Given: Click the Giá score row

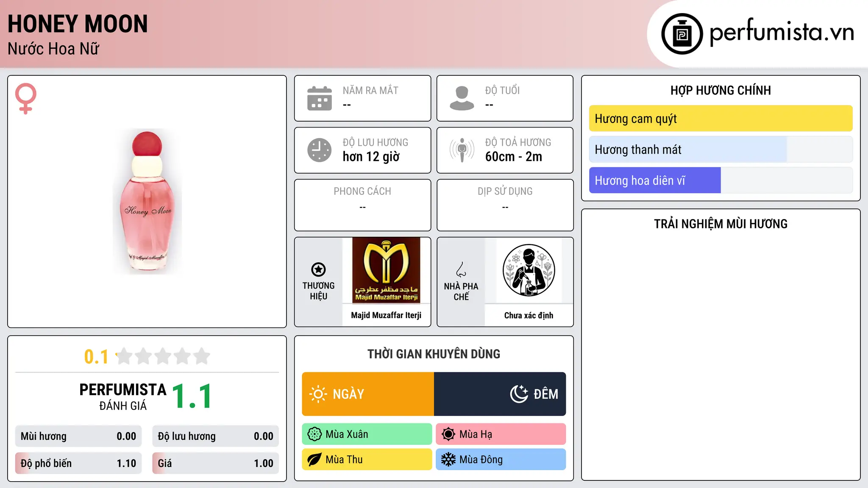Looking at the screenshot, I should click(216, 463).
